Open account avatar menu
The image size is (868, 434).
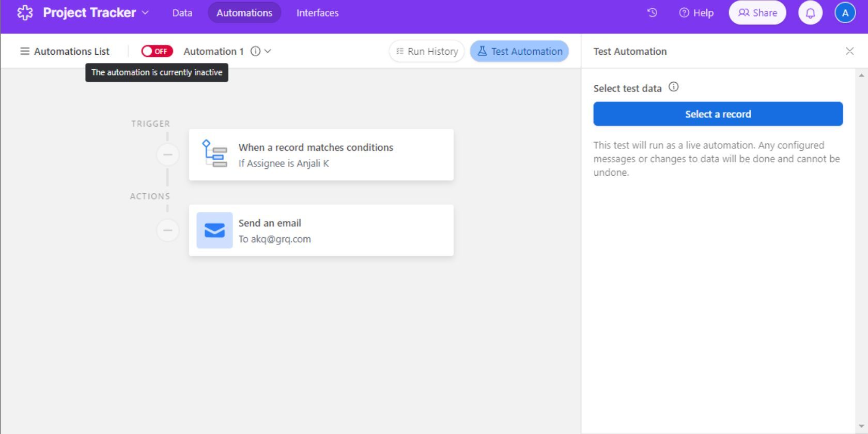click(845, 13)
